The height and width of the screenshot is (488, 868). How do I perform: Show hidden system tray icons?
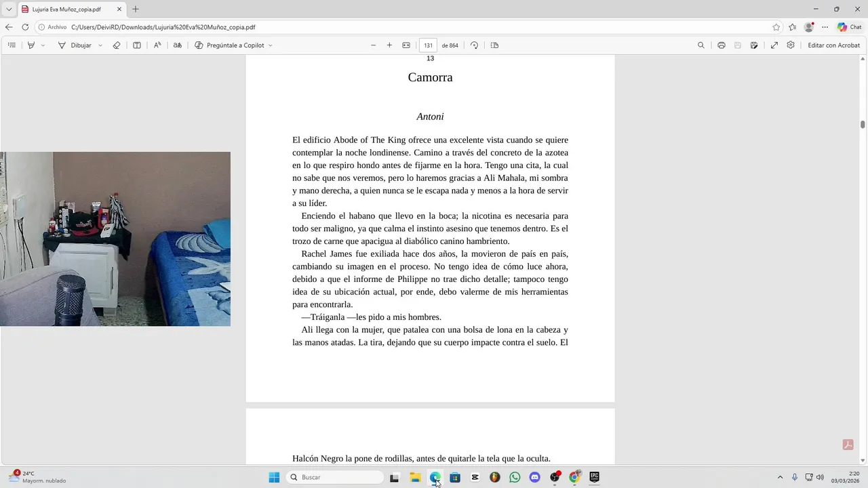780,477
